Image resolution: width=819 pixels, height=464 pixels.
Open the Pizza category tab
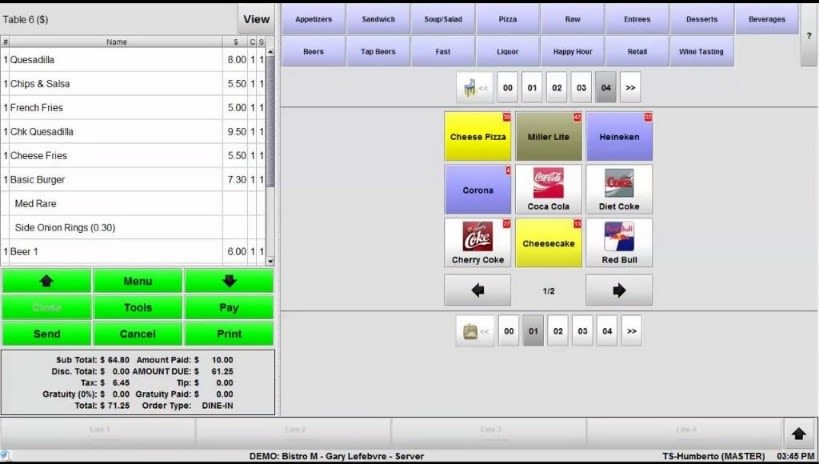coord(507,19)
